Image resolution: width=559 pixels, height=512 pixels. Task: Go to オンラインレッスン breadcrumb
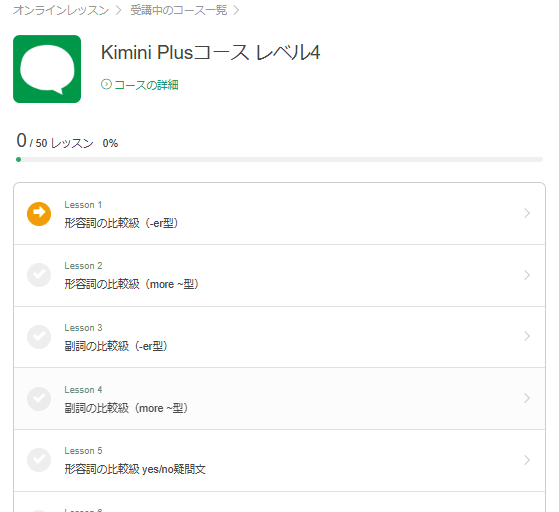(x=61, y=10)
